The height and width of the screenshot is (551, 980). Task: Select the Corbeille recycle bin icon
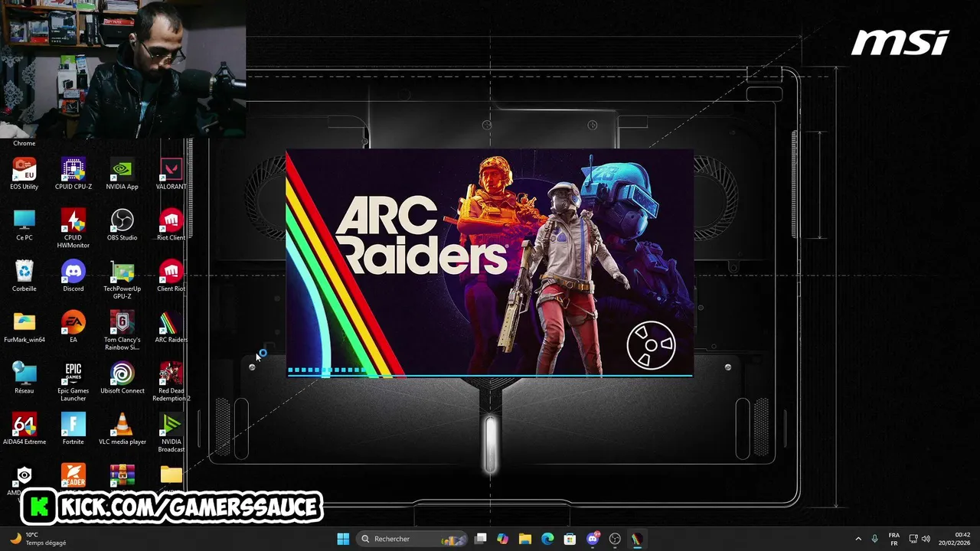24,275
